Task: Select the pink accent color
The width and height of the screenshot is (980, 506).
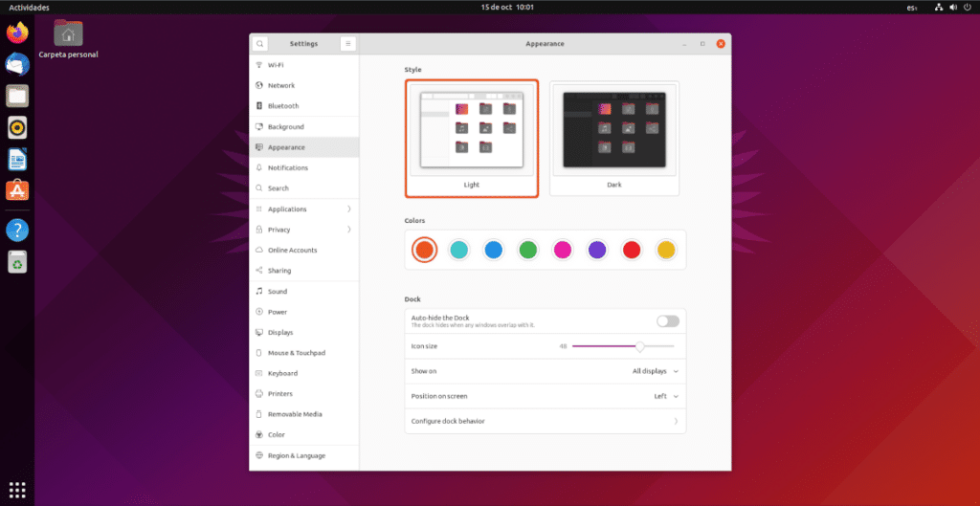Action: (x=563, y=250)
